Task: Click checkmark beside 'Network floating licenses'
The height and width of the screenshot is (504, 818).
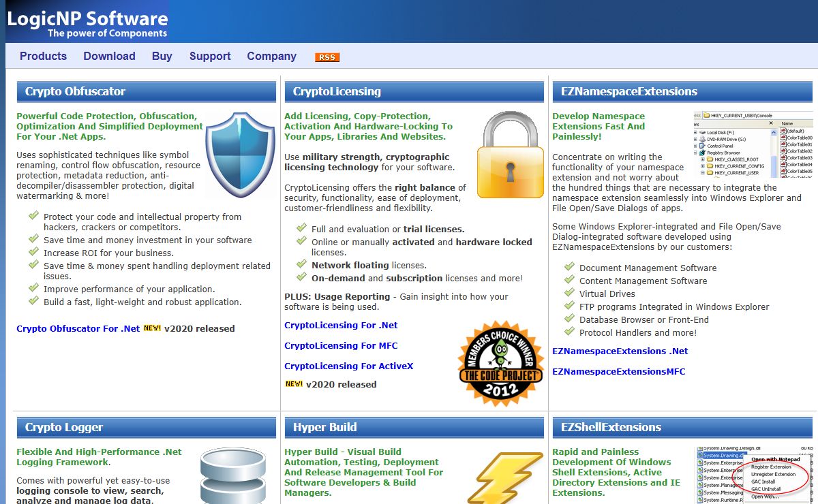Action: point(301,264)
